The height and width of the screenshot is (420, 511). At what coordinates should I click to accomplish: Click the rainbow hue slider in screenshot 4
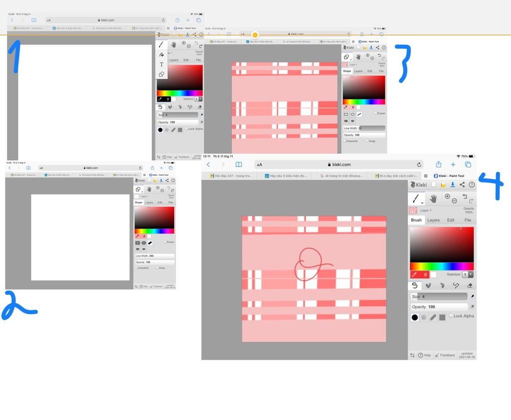pos(442,266)
